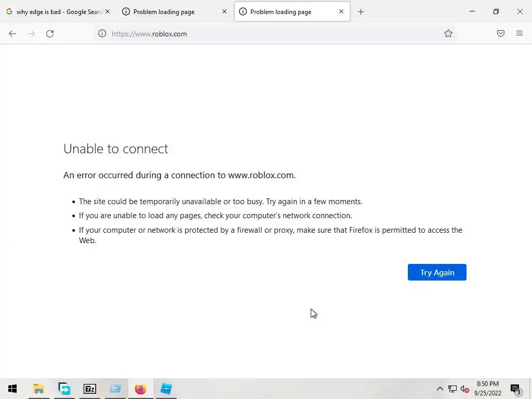Image resolution: width=532 pixels, height=399 pixels.
Task: Open File Explorer from taskbar
Action: [x=38, y=389]
